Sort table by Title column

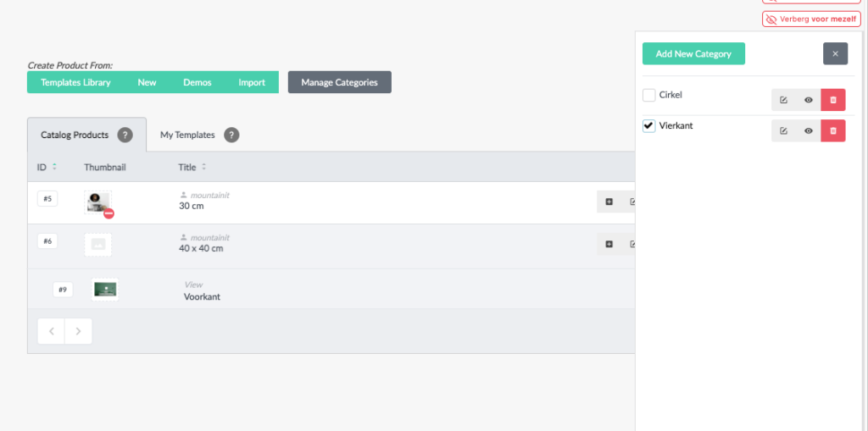click(192, 167)
